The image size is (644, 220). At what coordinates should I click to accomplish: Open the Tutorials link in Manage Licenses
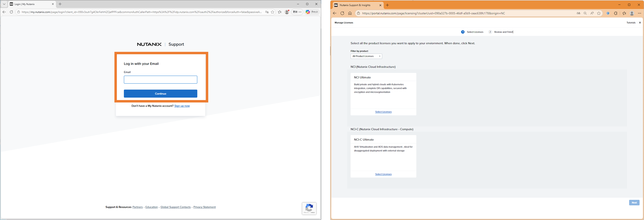(x=631, y=22)
